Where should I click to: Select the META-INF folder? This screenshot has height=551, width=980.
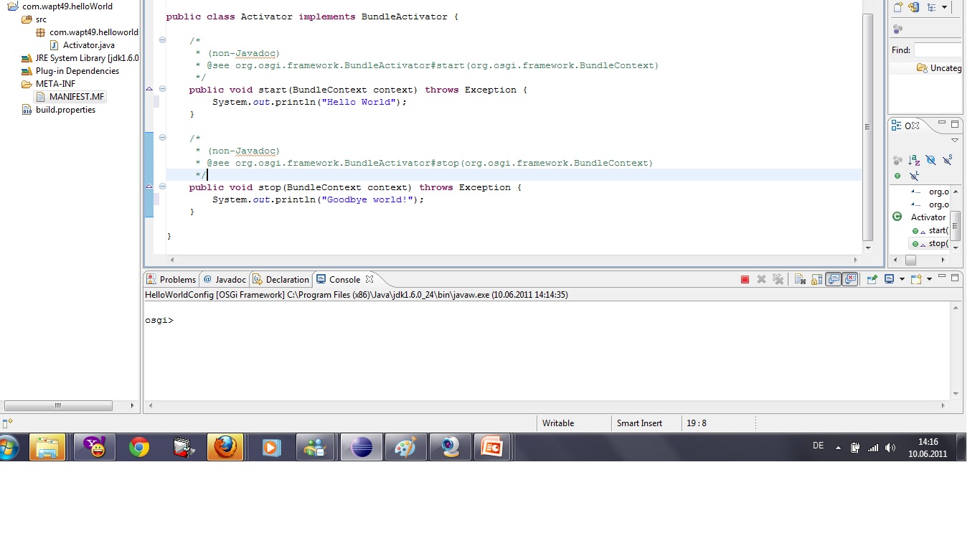[x=48, y=84]
